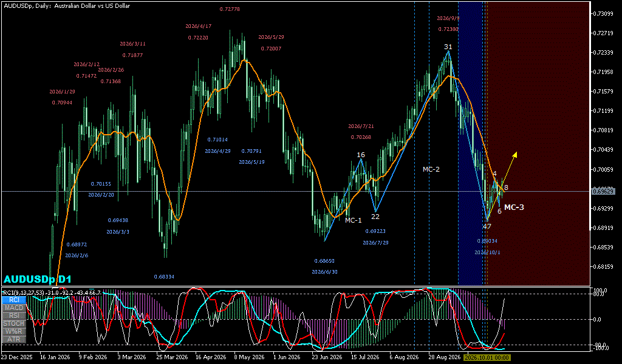The width and height of the screenshot is (622, 364).
Task: Click the bold MC-3 label
Action: coord(514,207)
